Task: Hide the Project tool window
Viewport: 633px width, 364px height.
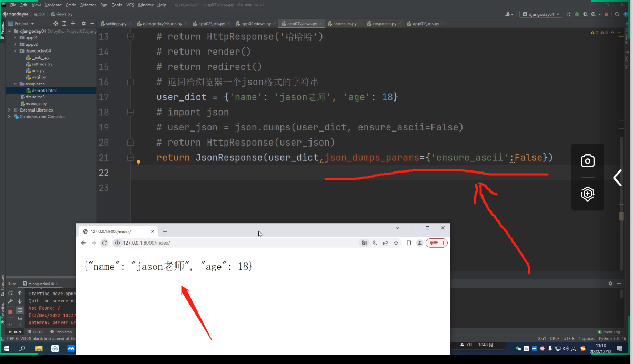Action: pos(91,24)
